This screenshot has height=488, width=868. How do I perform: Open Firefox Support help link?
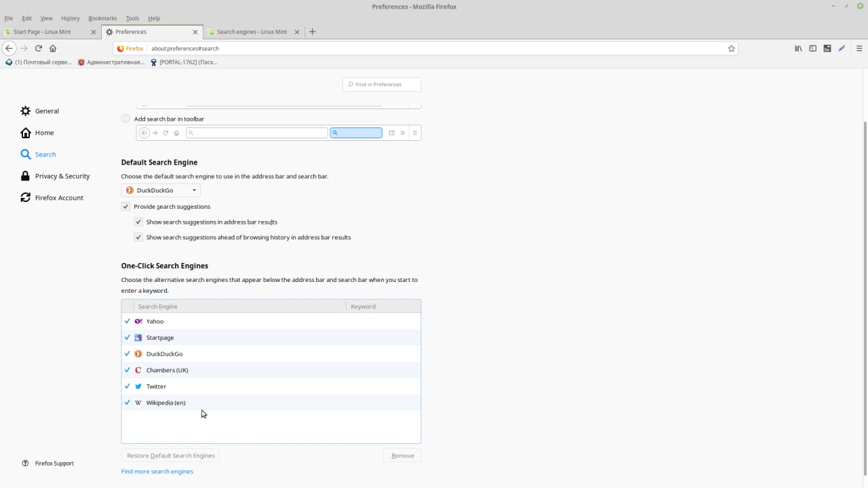click(47, 464)
